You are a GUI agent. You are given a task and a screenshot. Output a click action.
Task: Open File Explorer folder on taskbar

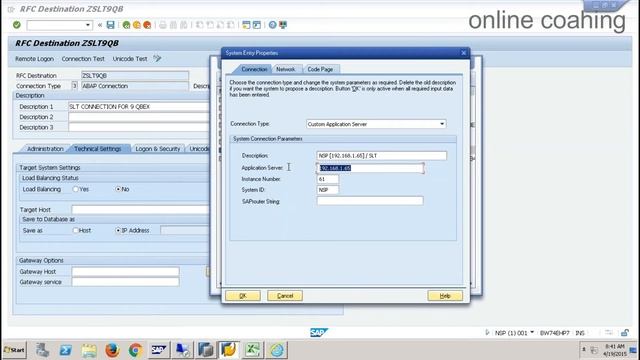[x=89, y=350]
